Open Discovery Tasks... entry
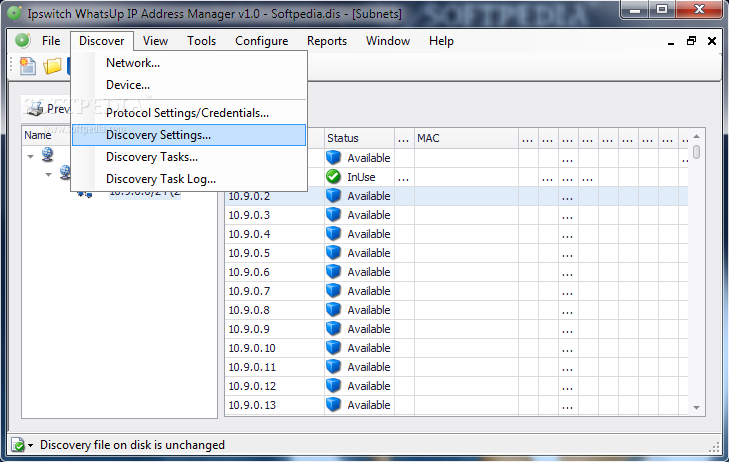729x462 pixels. click(189, 157)
